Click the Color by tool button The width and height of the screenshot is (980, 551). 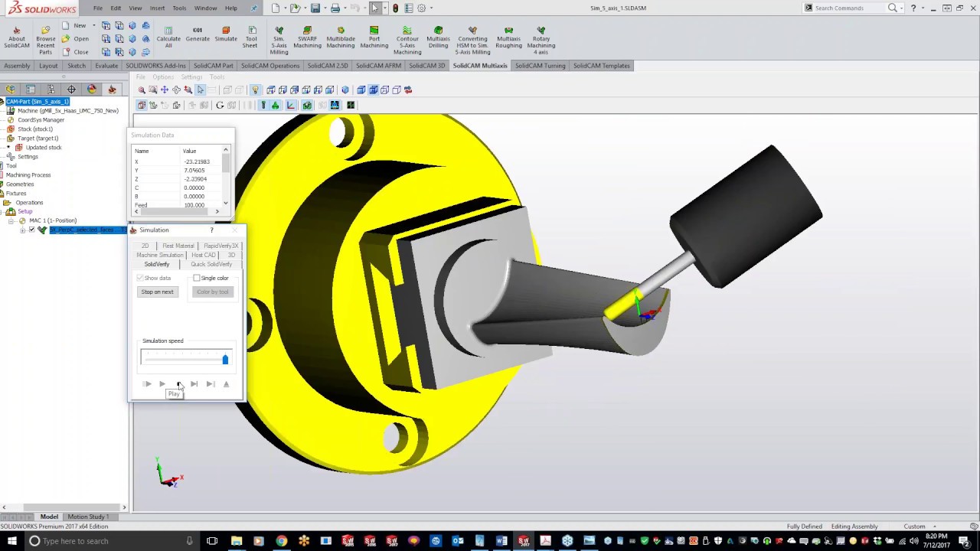tap(213, 292)
